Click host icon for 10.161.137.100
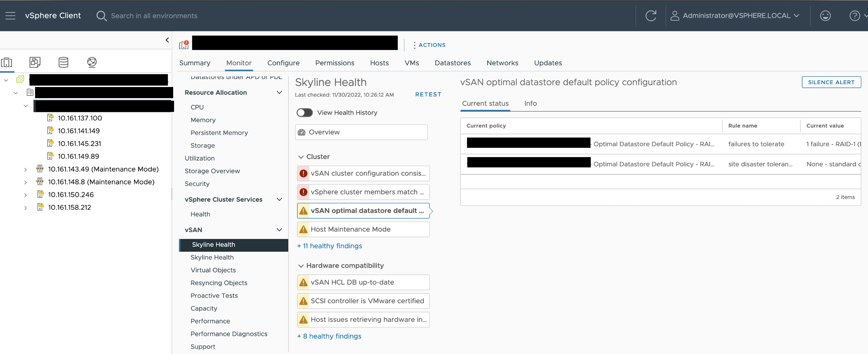Screen dimensions: 868x354 tap(50, 117)
